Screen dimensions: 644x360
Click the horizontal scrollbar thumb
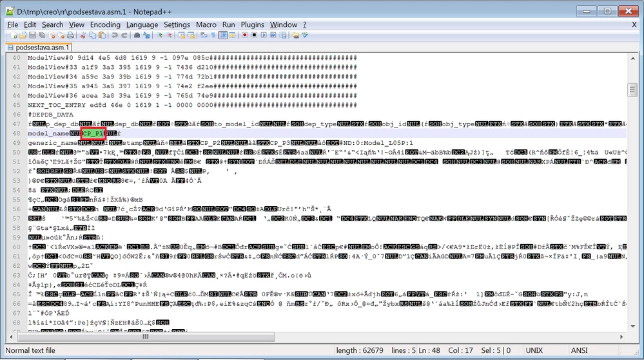[146, 337]
